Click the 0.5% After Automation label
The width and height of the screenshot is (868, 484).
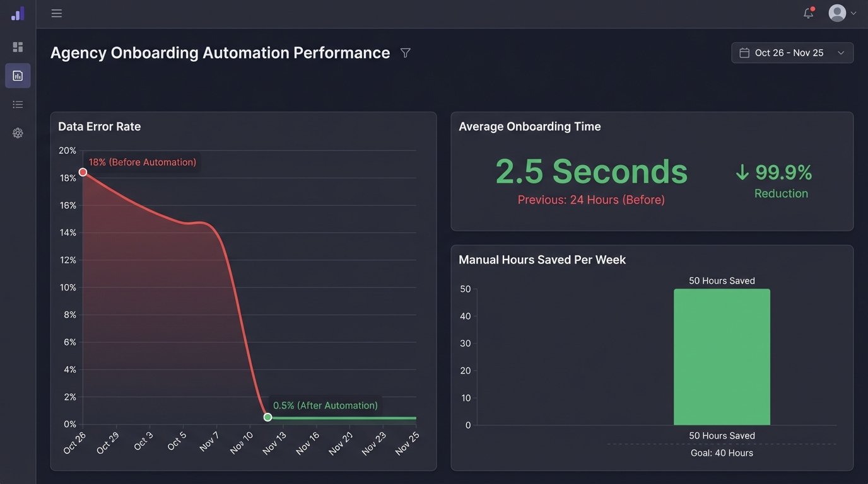click(325, 405)
